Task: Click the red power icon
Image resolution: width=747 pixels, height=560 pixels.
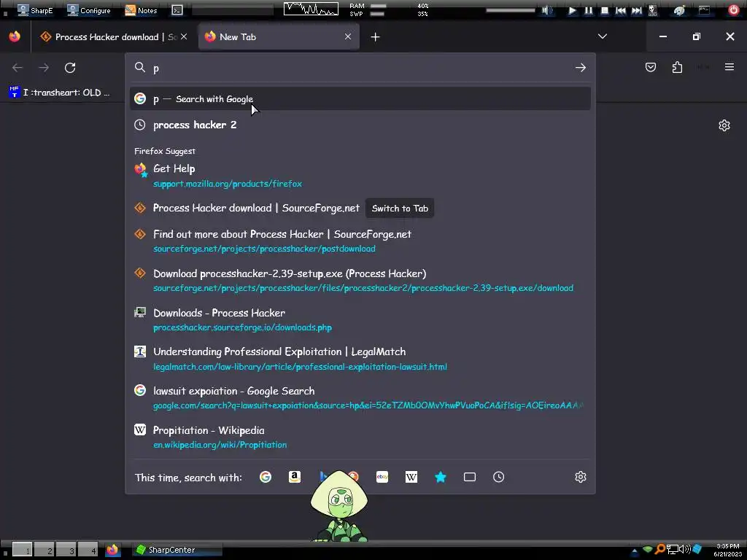Action: [734, 10]
